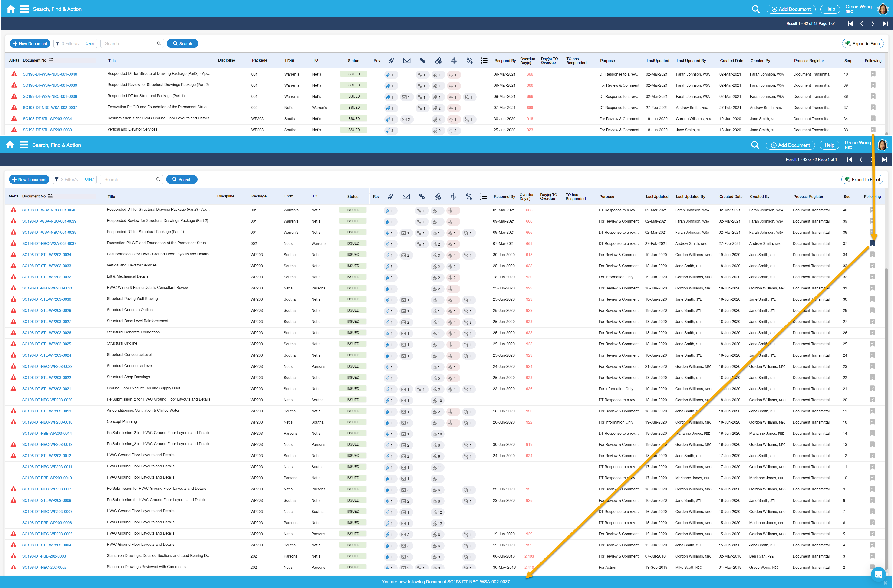Image resolution: width=893 pixels, height=588 pixels.
Task: Click the Home icon in top bar
Action: tap(10, 9)
